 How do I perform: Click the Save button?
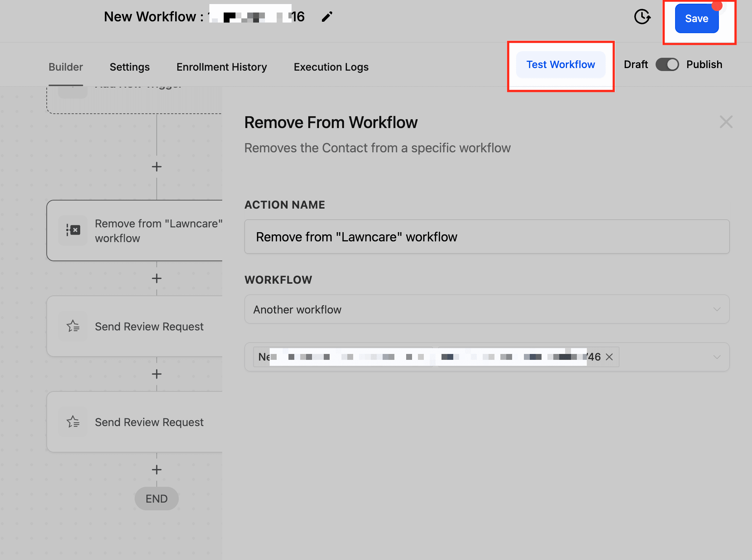click(x=696, y=18)
